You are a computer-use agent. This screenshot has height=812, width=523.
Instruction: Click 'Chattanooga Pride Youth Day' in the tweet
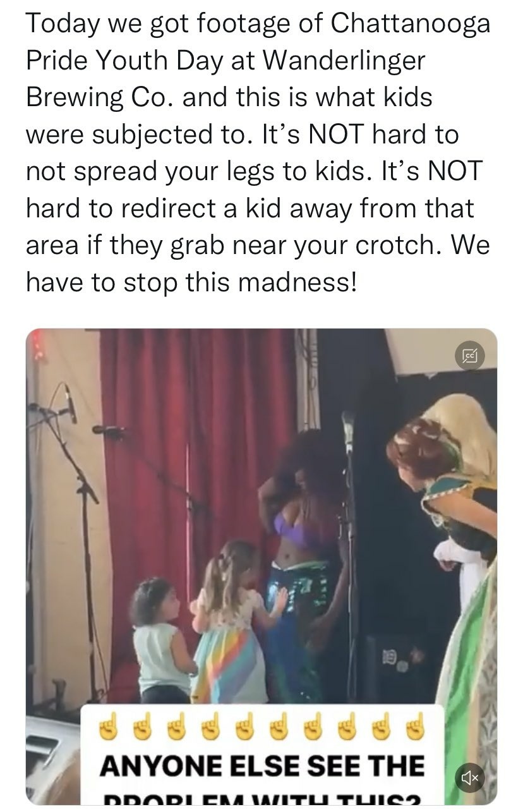(258, 42)
